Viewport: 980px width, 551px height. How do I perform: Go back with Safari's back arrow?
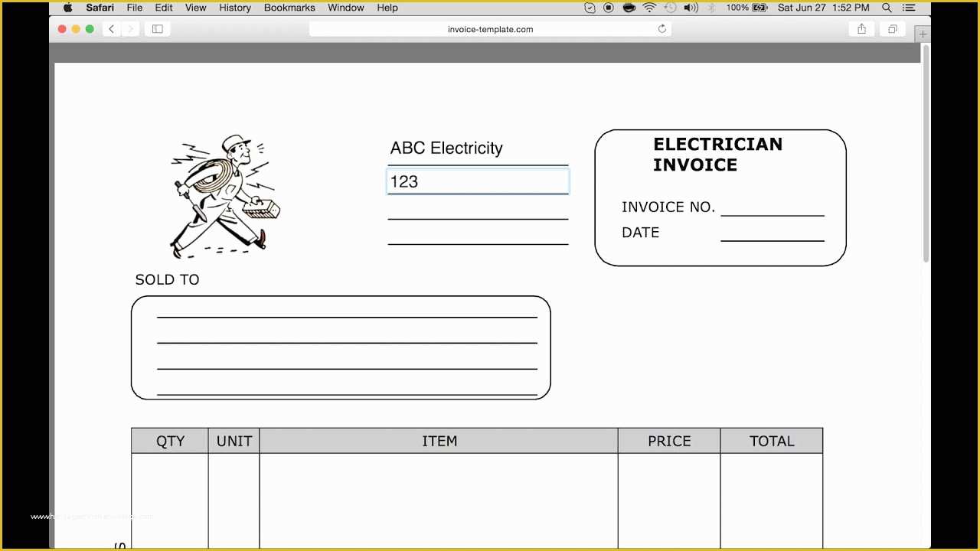(112, 29)
